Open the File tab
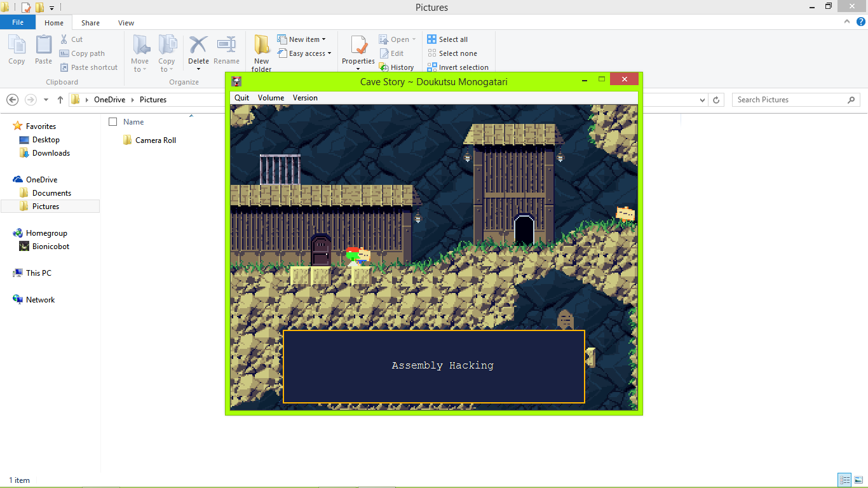 tap(18, 22)
